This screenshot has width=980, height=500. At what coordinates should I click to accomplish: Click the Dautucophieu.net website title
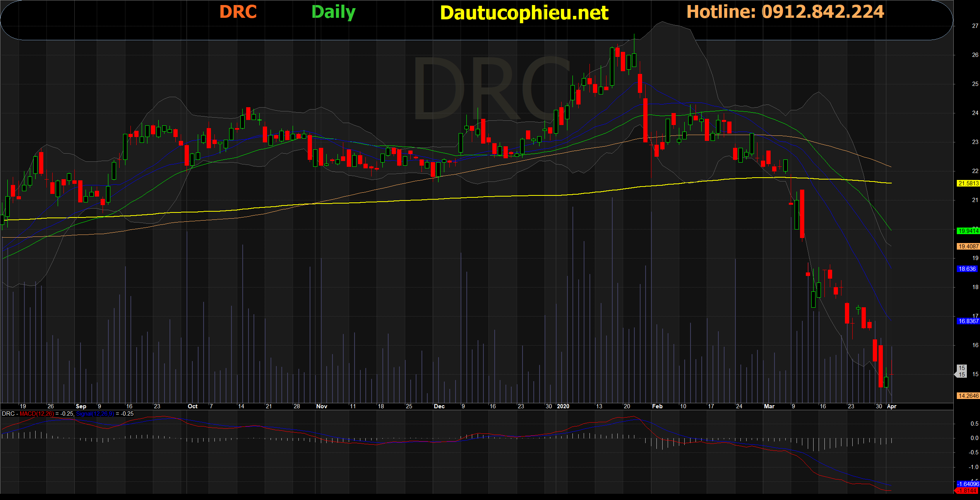524,13
